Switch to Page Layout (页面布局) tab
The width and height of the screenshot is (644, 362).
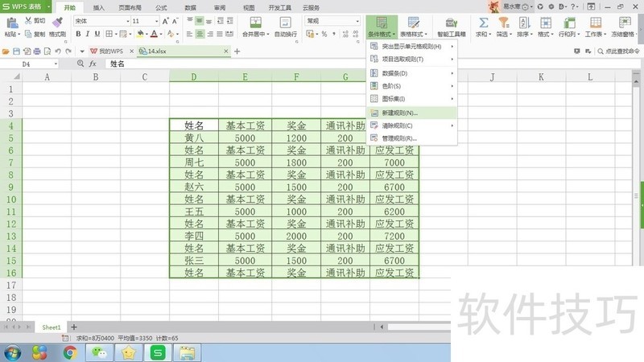tap(130, 7)
